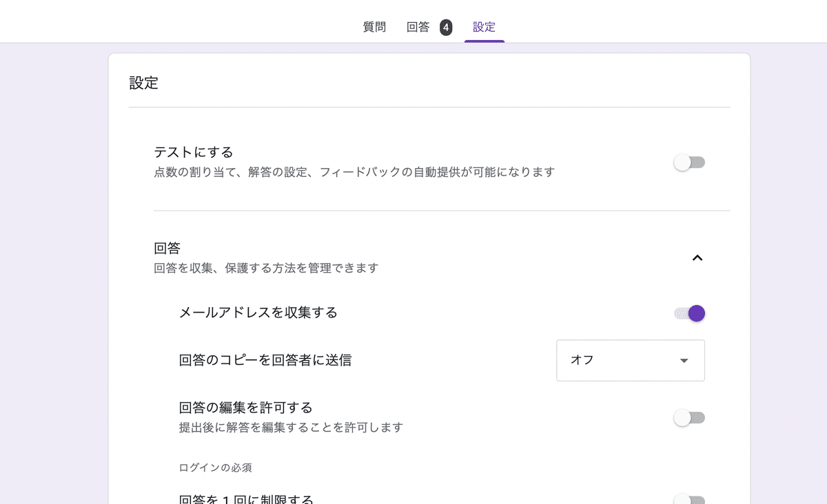Screen dimensions: 827x504
Task: Collapse the 回答 section chevron
Action: [x=697, y=258]
